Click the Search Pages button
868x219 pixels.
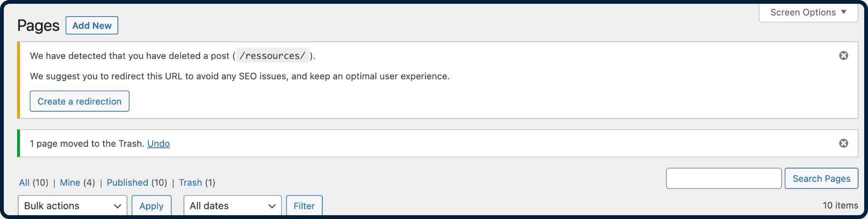[821, 179]
